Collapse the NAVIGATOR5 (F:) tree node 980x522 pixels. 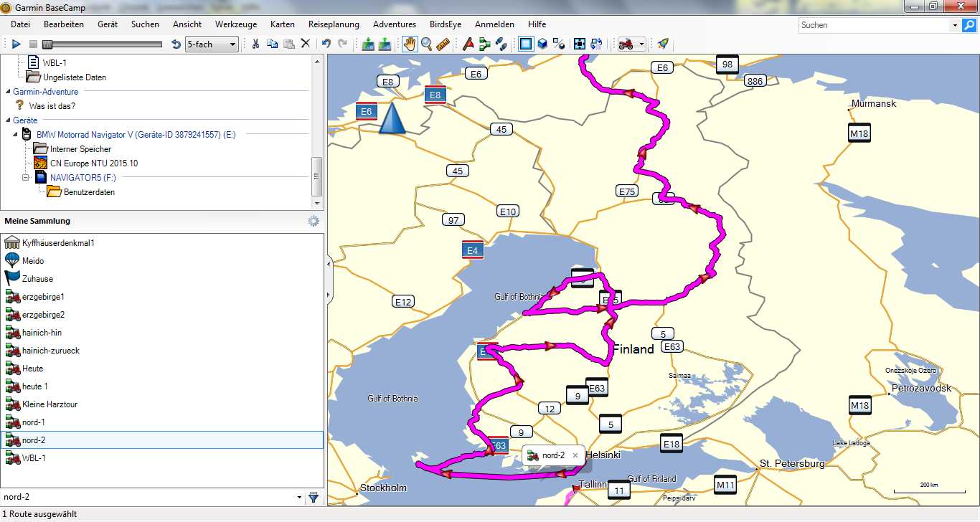26,178
